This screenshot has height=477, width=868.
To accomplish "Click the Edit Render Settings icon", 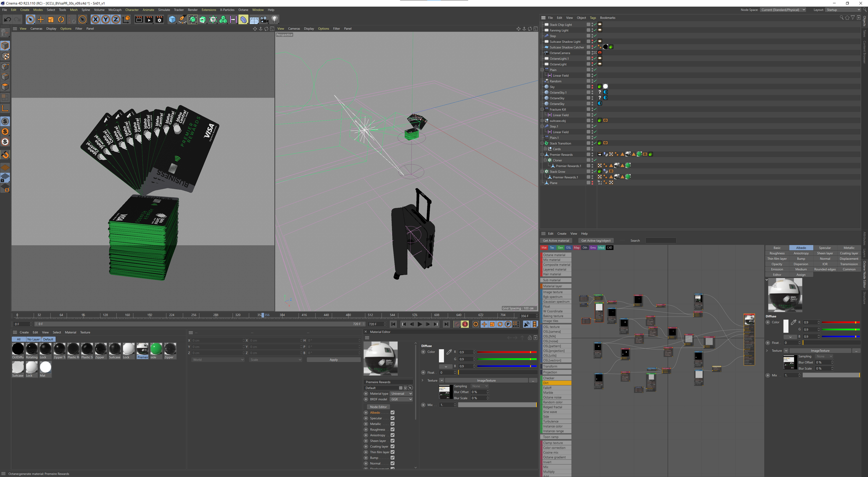I will tap(159, 19).
